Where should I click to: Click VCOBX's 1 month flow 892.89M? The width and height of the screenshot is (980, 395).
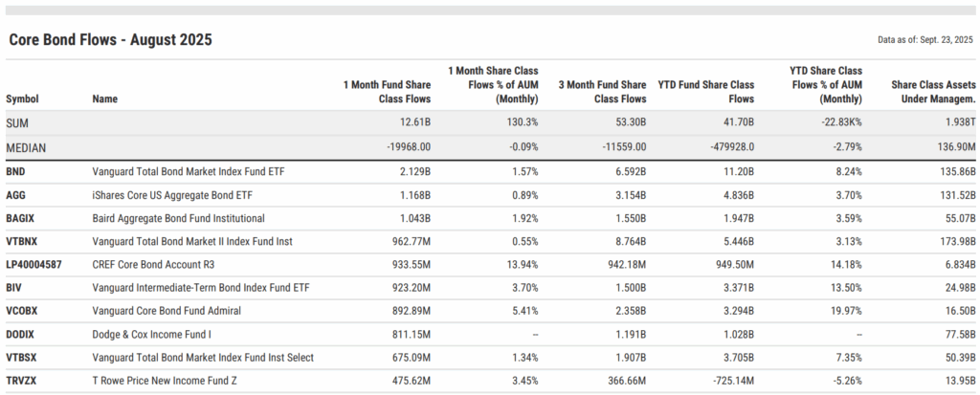click(410, 311)
